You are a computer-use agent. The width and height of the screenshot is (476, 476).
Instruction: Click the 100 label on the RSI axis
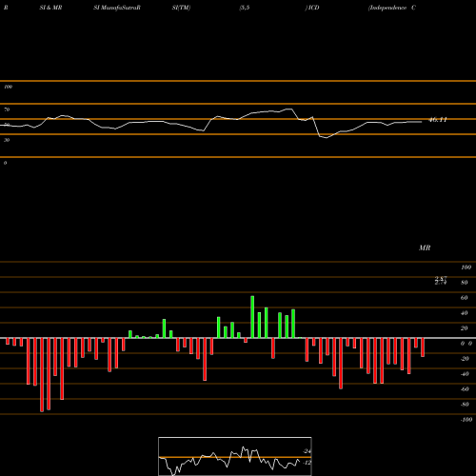tap(8, 87)
